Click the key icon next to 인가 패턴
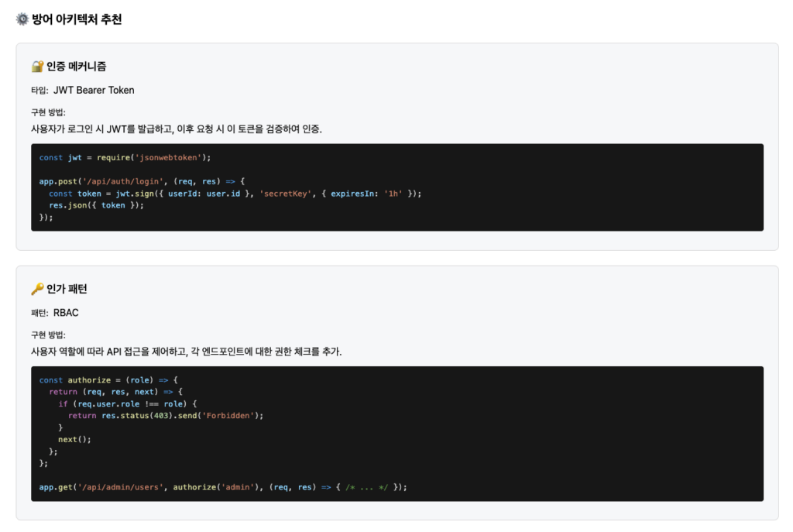 (x=37, y=289)
